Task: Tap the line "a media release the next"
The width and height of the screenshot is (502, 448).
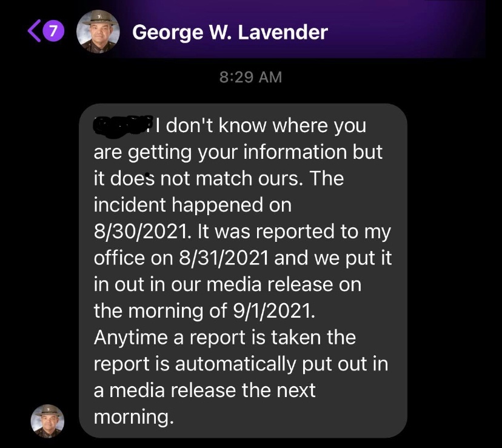Action: (204, 390)
